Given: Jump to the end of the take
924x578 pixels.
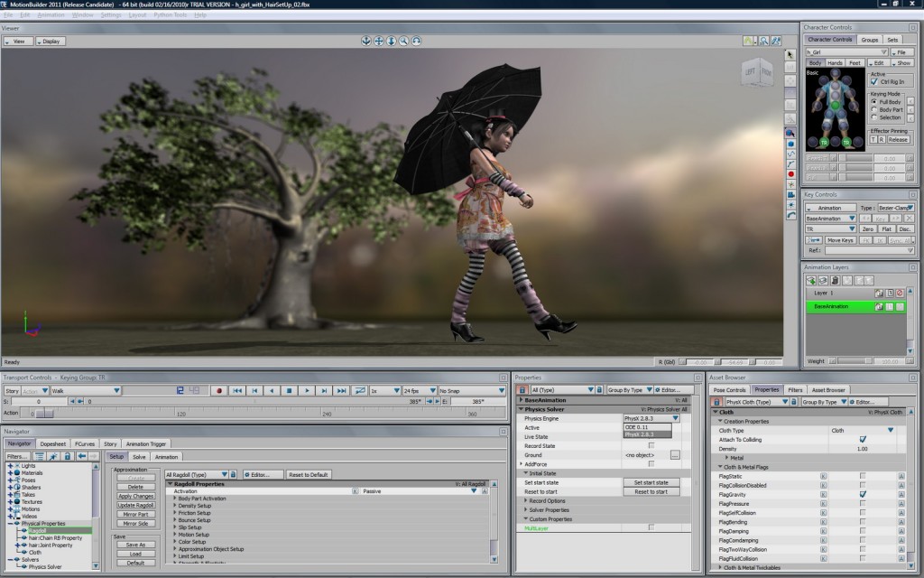Looking at the screenshot, I should pos(341,390).
